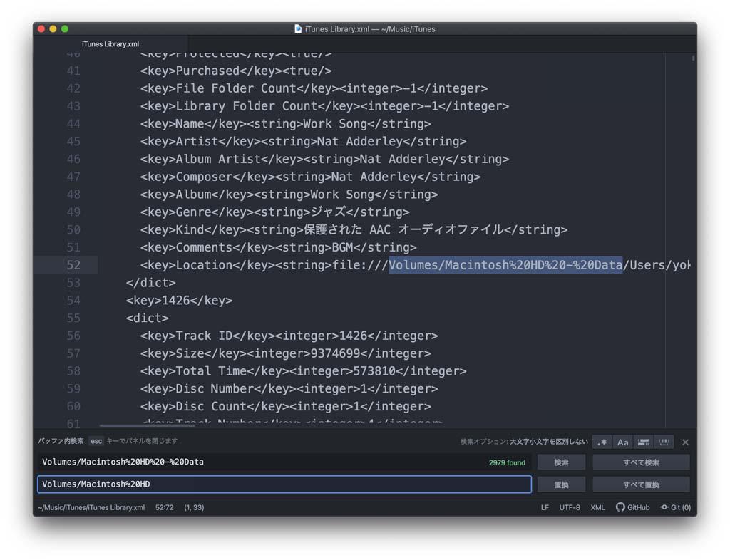Click the opening <dict> tag on line 55
Viewport: 730px width, 560px height.
pos(147,318)
